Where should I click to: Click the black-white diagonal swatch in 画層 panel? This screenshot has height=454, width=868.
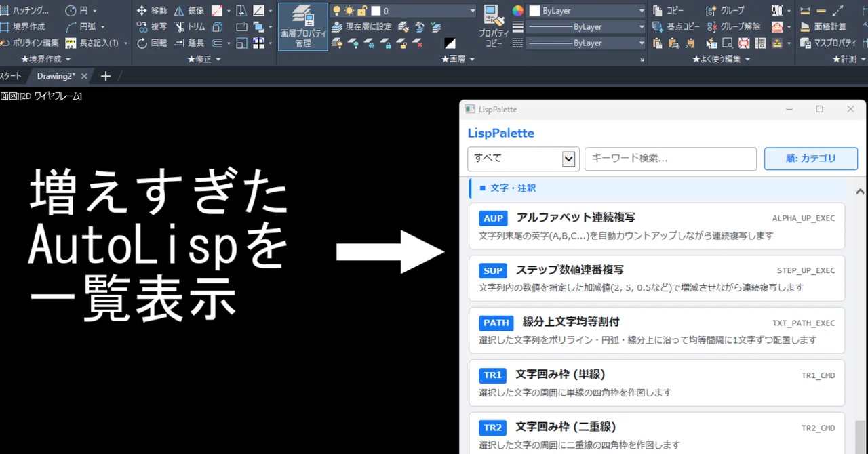450,43
